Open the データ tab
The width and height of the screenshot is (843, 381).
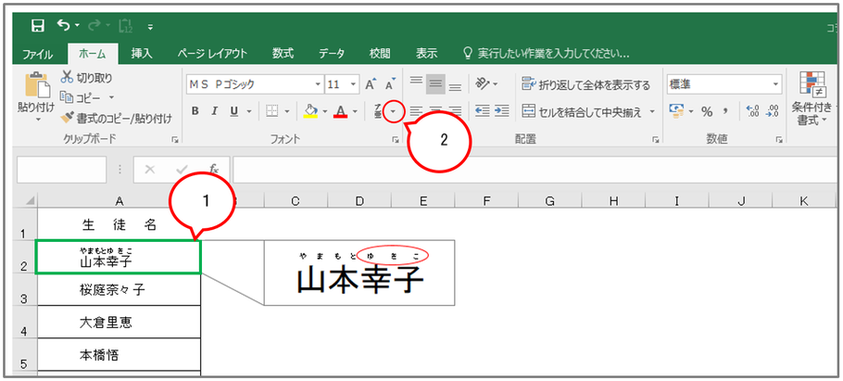[x=332, y=54]
